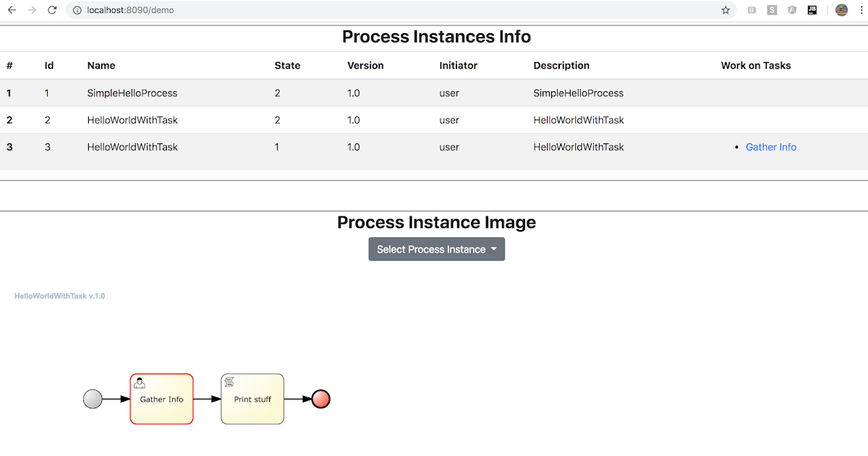The width and height of the screenshot is (868, 456).
Task: Click the HelloWorldWithTask v.1.0 diagram label
Action: pos(59,295)
